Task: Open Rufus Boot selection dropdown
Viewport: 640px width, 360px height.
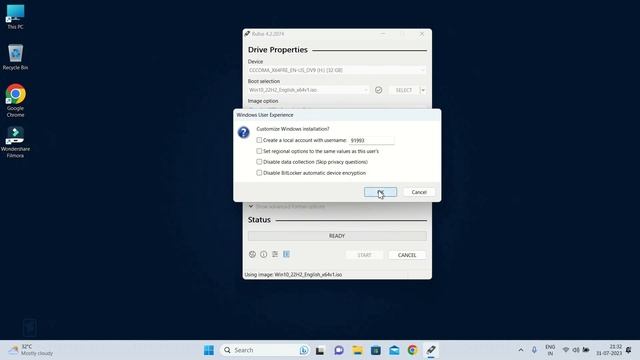Action: click(x=308, y=90)
